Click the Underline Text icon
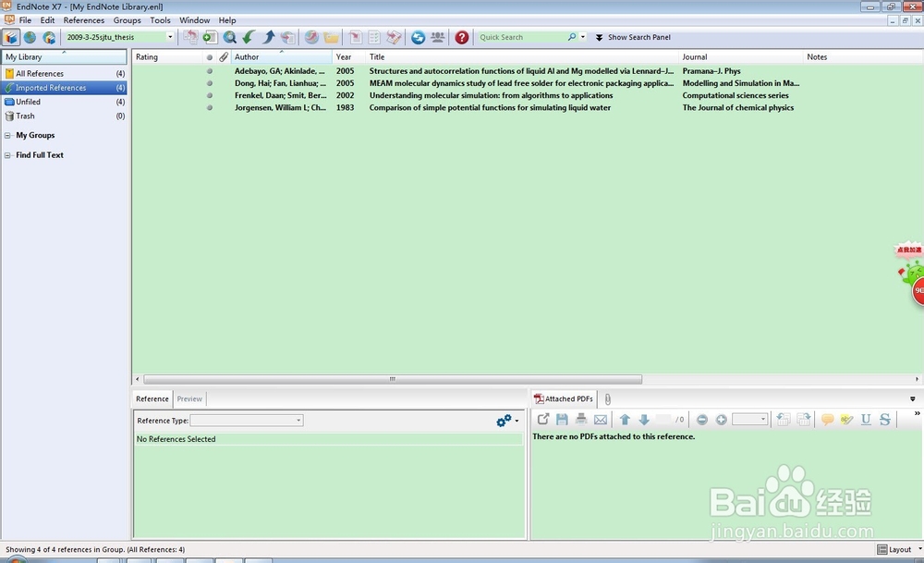This screenshot has height=563, width=924. pyautogui.click(x=866, y=419)
